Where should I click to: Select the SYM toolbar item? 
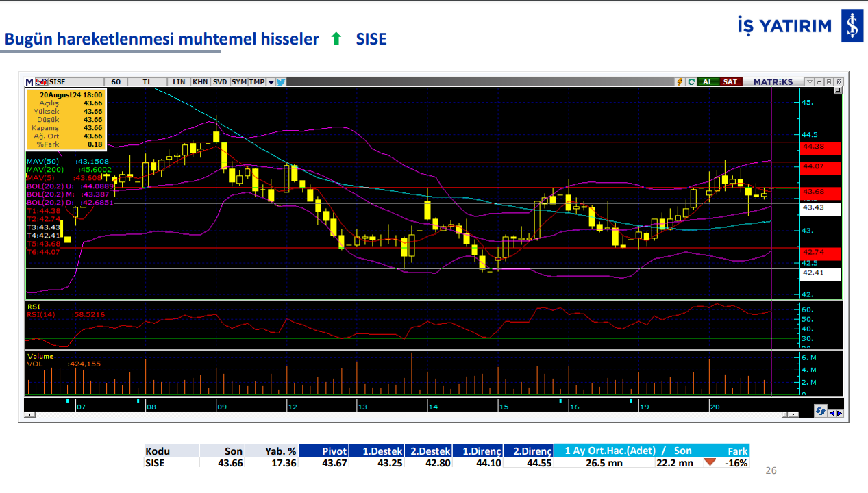click(238, 81)
